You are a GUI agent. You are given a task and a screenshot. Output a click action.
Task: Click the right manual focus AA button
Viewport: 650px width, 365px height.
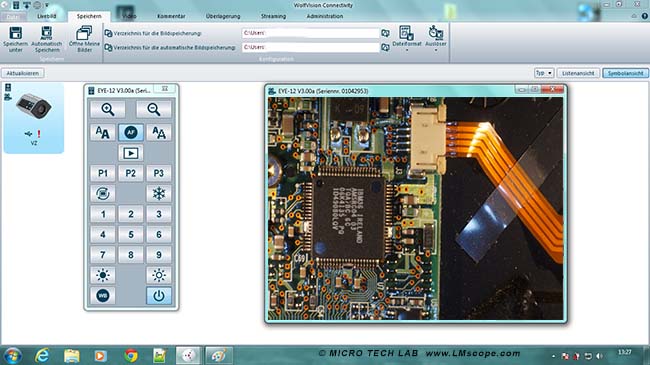point(159,133)
